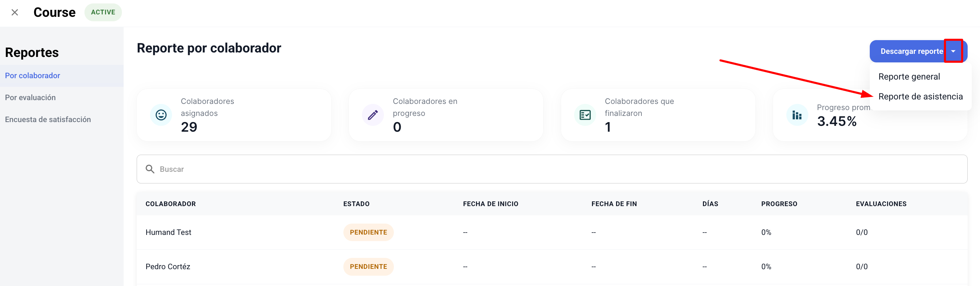Click the magnifier search icon
Viewport: 980px width, 286px height.
pyautogui.click(x=150, y=169)
